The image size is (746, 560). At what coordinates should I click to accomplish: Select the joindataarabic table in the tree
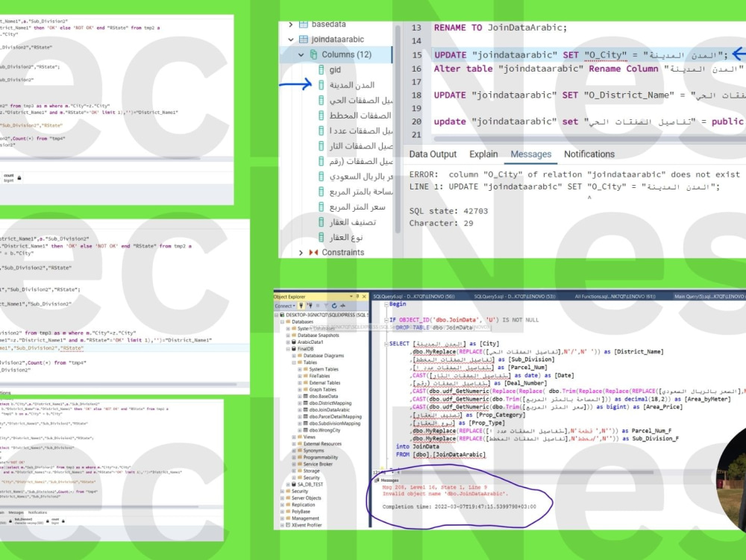337,40
